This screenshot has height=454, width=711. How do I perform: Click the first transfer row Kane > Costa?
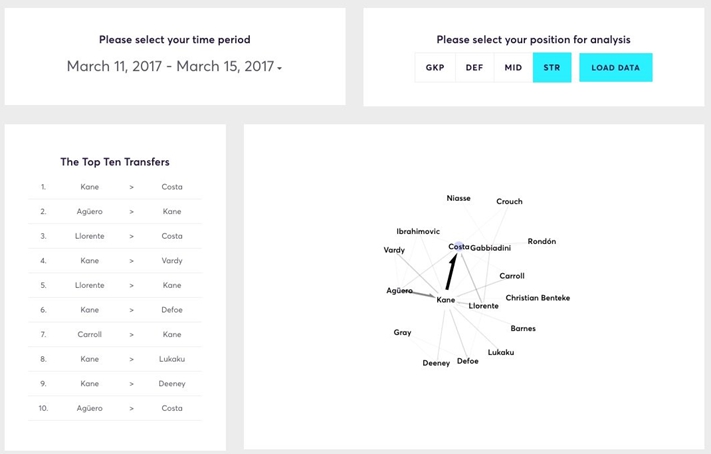point(115,187)
